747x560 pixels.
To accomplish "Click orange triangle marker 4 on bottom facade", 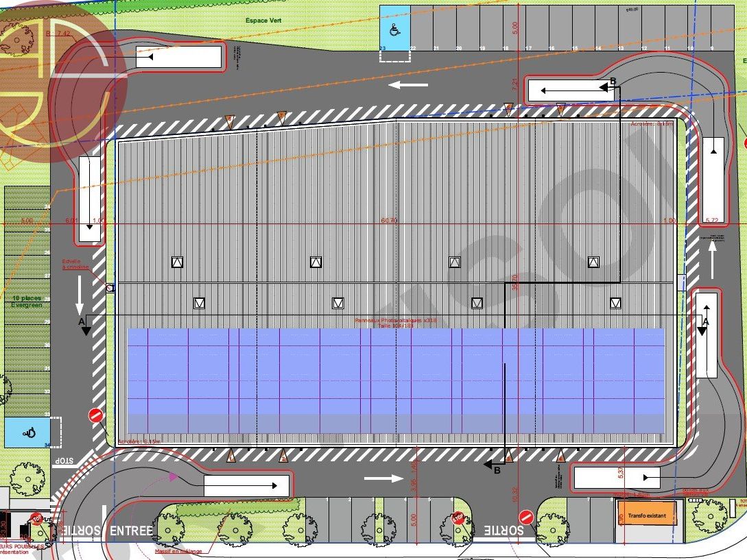I will coord(560,456).
